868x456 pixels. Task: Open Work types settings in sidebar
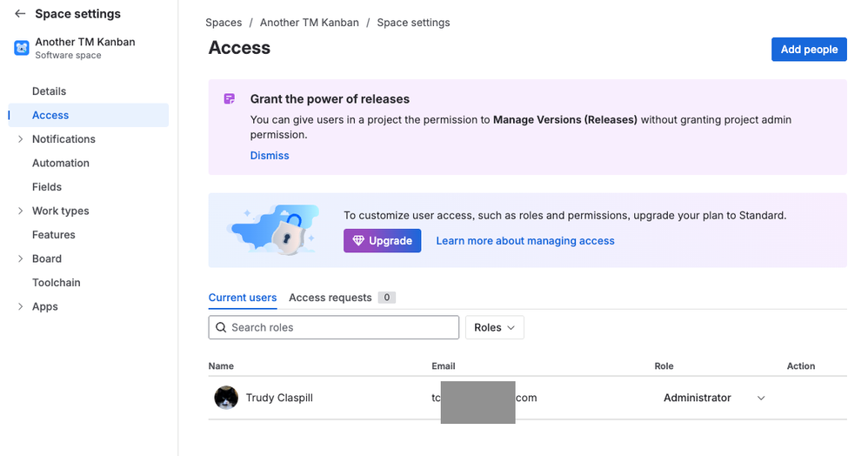pyautogui.click(x=60, y=211)
